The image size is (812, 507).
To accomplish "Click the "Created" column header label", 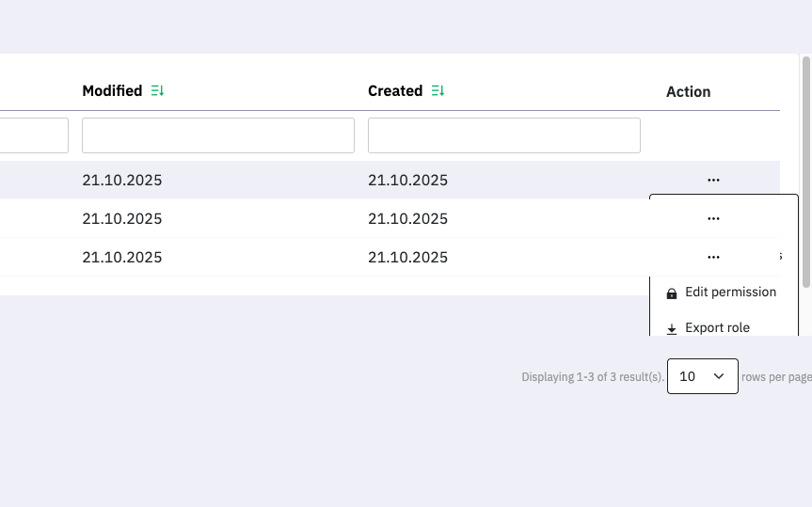I will [395, 91].
